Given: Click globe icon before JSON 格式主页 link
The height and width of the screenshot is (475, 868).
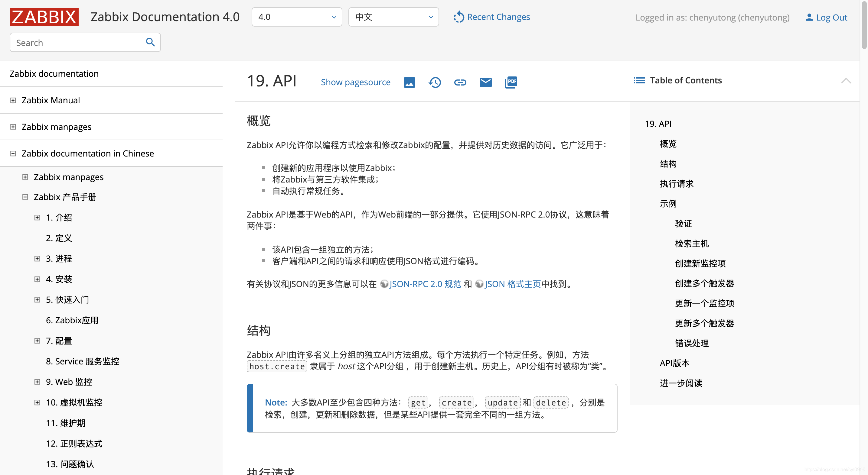Looking at the screenshot, I should 479,284.
